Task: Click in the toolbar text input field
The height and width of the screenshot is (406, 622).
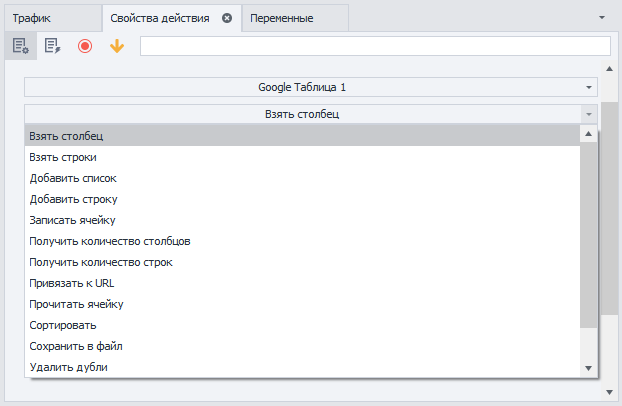Action: pyautogui.click(x=374, y=46)
